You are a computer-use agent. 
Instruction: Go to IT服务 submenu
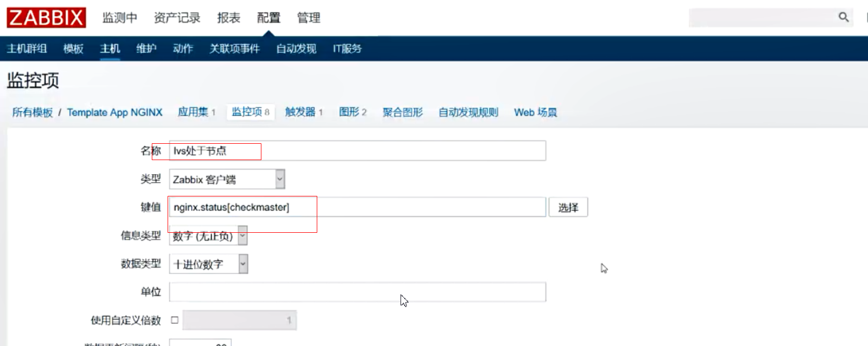[347, 49]
